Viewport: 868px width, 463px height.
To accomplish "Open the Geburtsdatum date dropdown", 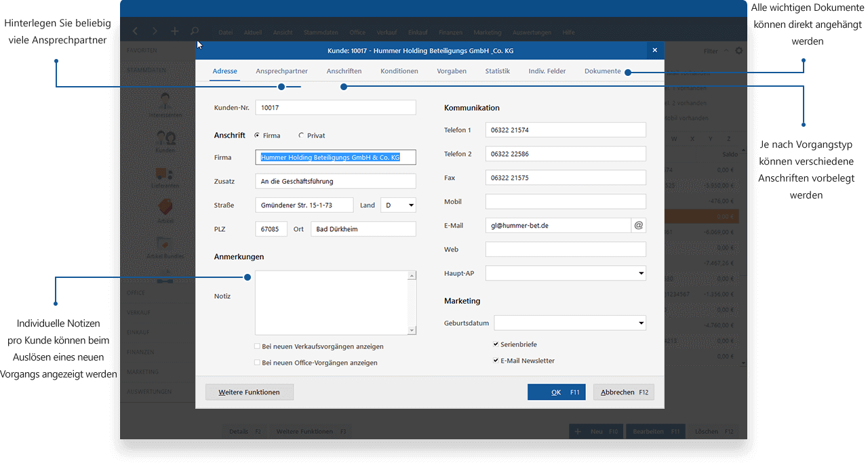I will (641, 323).
